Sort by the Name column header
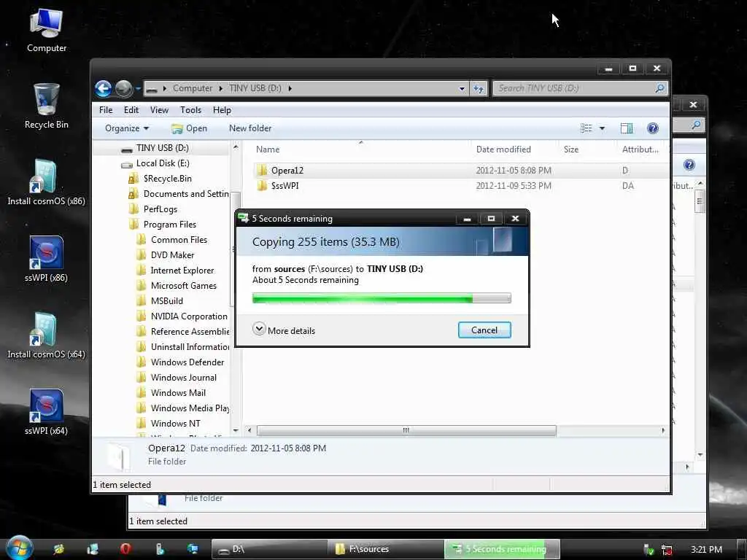747x560 pixels. pos(268,149)
